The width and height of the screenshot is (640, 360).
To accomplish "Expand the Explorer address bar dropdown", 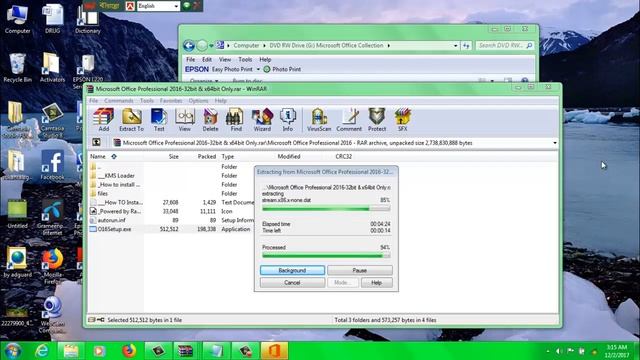I will 456,46.
